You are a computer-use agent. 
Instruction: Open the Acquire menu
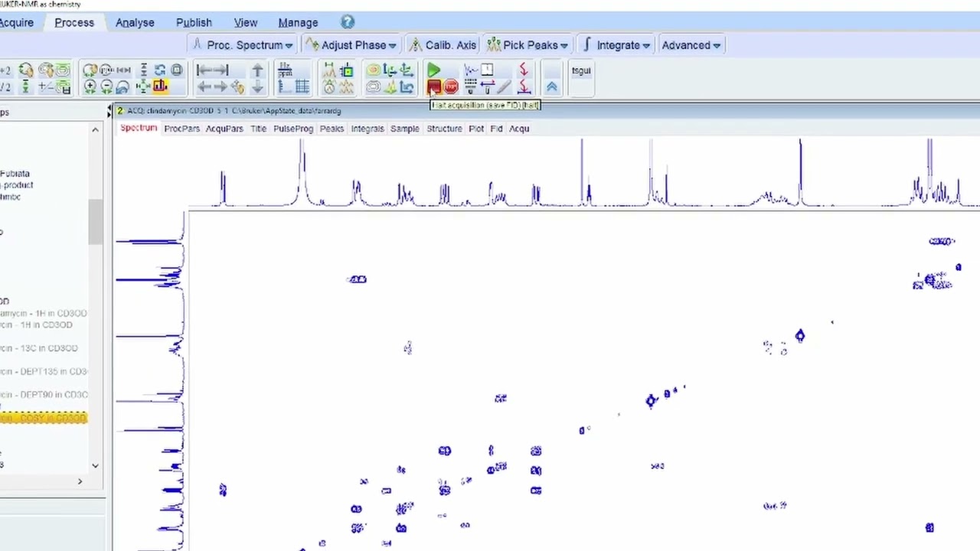[x=17, y=23]
